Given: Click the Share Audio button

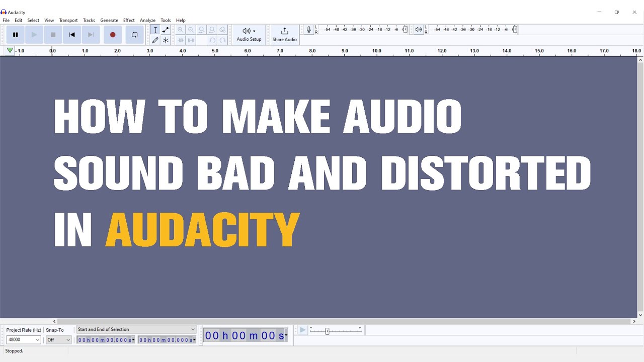Looking at the screenshot, I should (285, 35).
